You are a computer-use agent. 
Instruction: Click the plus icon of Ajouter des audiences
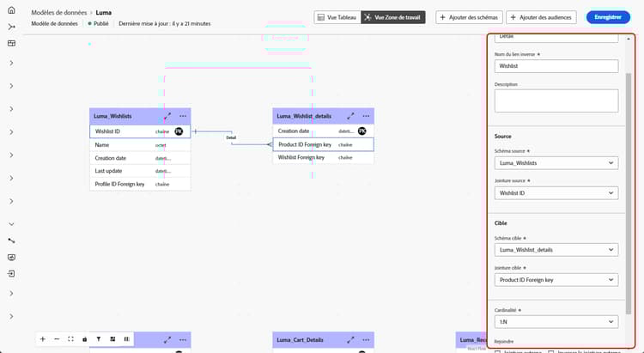[513, 17]
